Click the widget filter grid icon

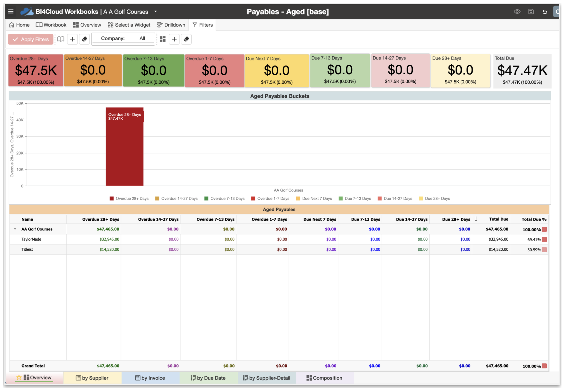coord(163,39)
